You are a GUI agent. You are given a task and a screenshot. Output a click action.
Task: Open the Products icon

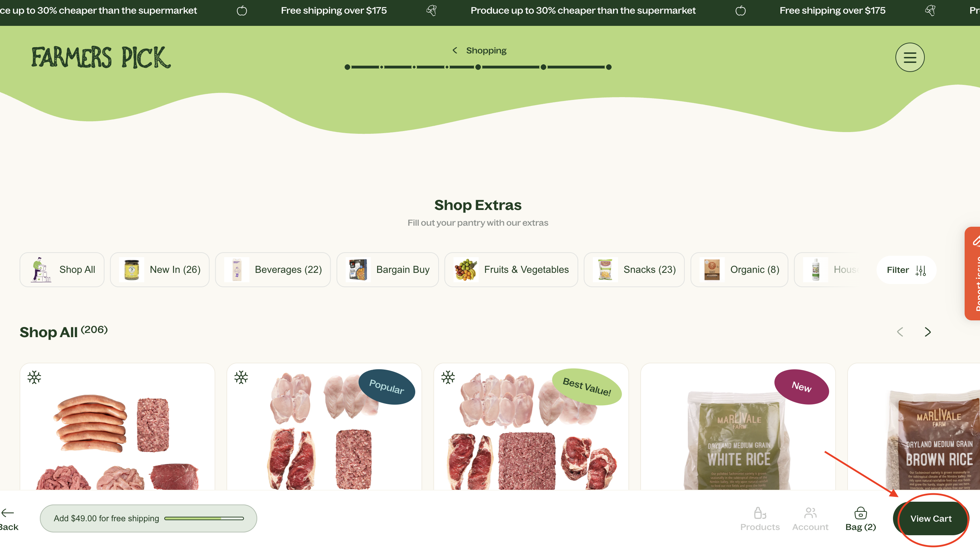pos(760,513)
